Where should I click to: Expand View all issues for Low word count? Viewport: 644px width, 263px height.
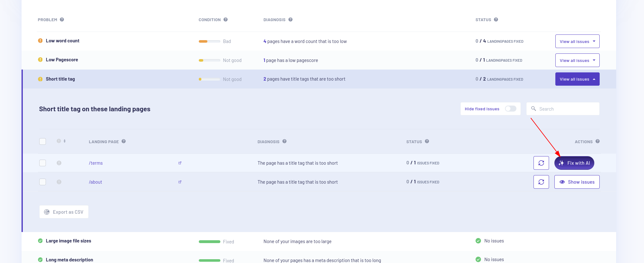tap(577, 41)
